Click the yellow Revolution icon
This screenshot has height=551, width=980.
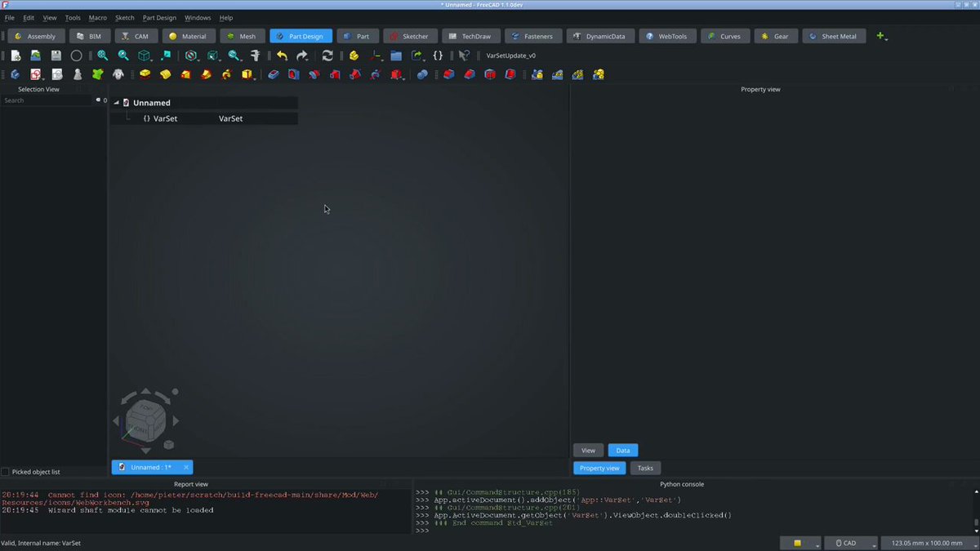point(166,74)
